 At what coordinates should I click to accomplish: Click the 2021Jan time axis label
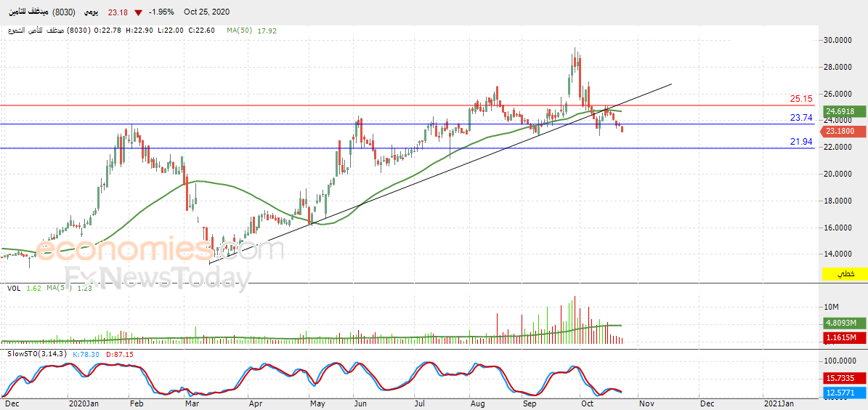pyautogui.click(x=779, y=404)
